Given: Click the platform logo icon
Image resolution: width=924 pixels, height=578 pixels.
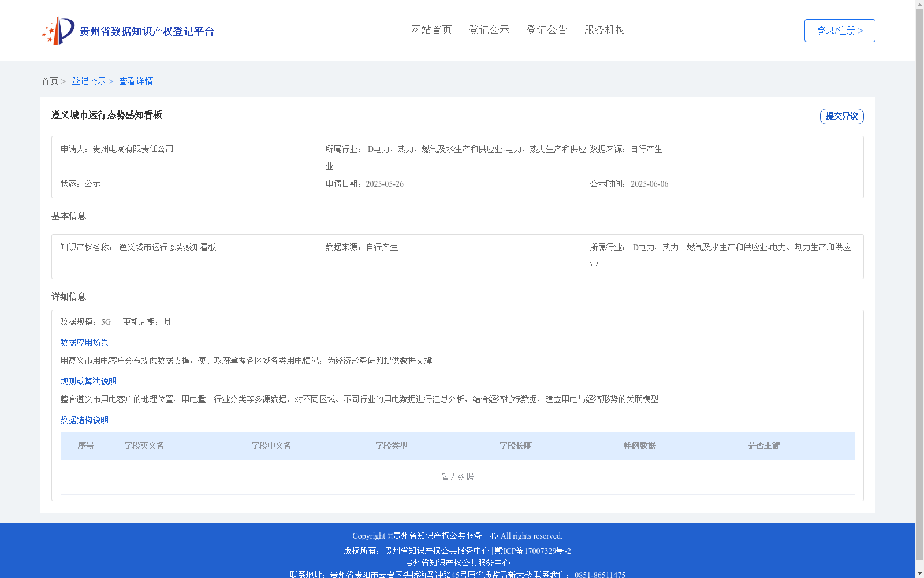Looking at the screenshot, I should (x=58, y=31).
